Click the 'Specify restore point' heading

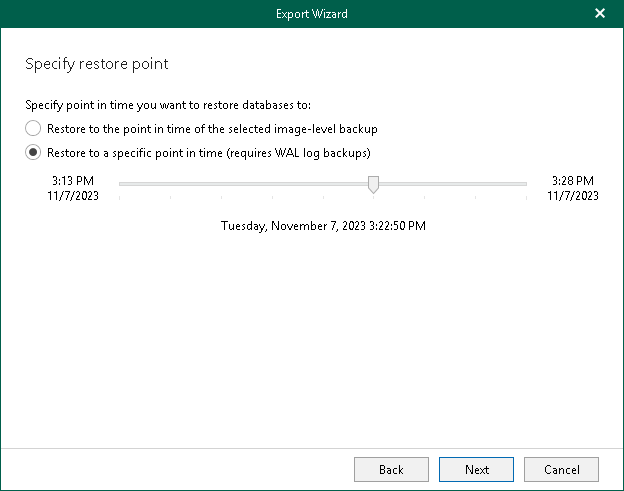click(97, 64)
